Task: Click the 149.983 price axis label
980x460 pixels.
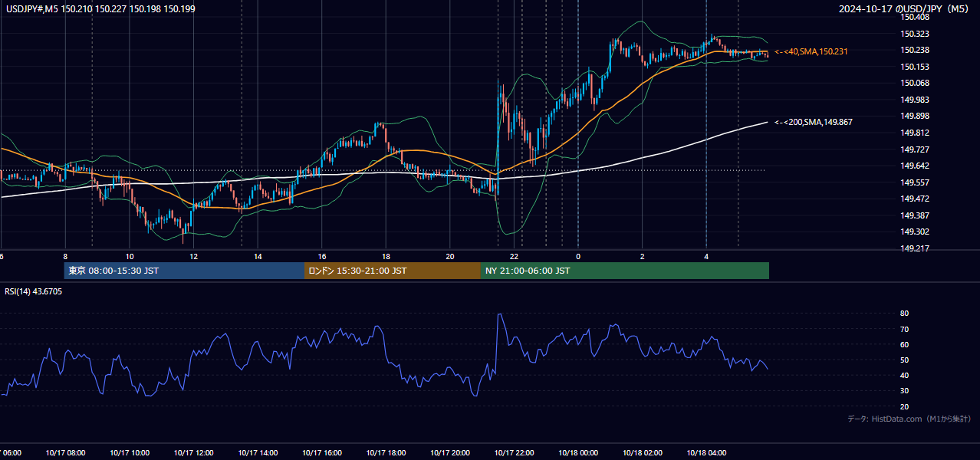Action: point(916,100)
